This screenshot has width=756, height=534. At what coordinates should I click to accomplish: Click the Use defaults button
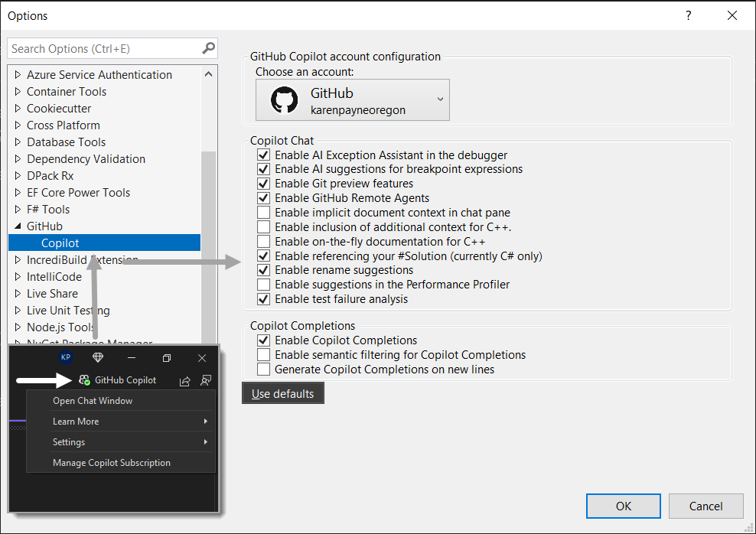[x=283, y=393]
